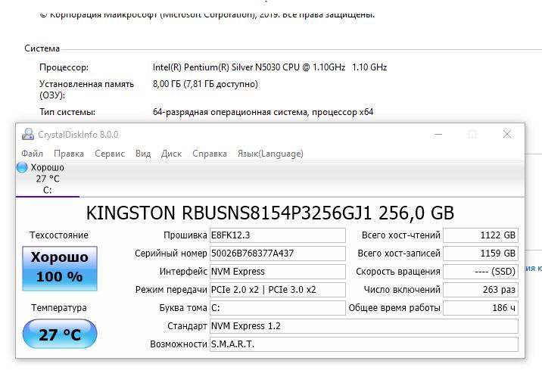This screenshot has width=542, height=392.
Task: Open the Диск menu
Action: pyautogui.click(x=171, y=154)
